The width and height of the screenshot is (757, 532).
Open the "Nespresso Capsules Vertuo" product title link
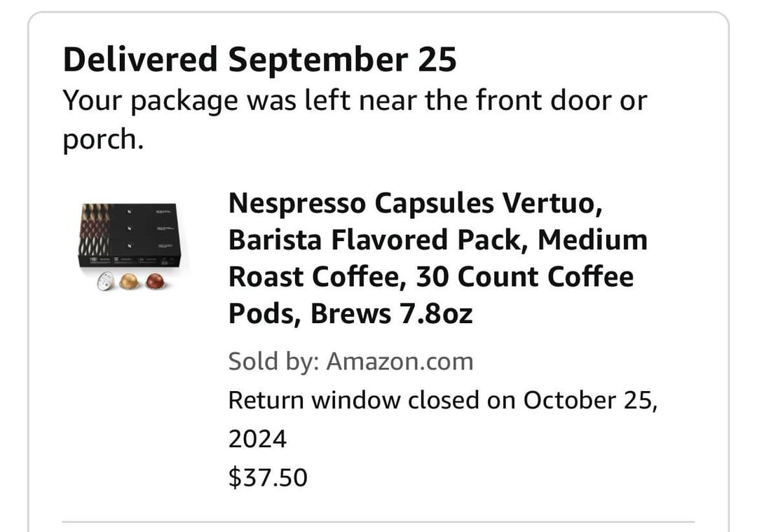coord(415,203)
